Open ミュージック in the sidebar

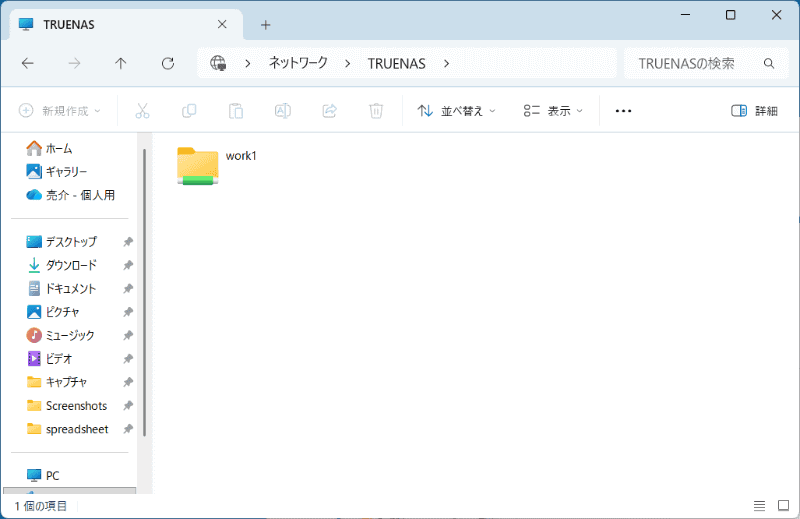tap(60, 335)
